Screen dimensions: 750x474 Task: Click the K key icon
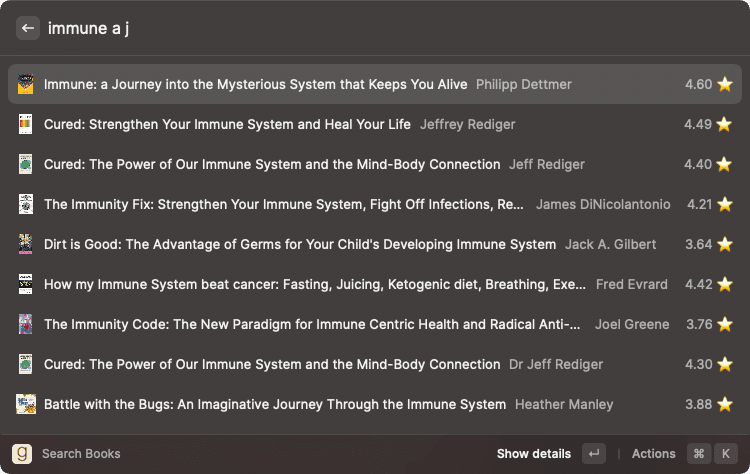point(726,453)
